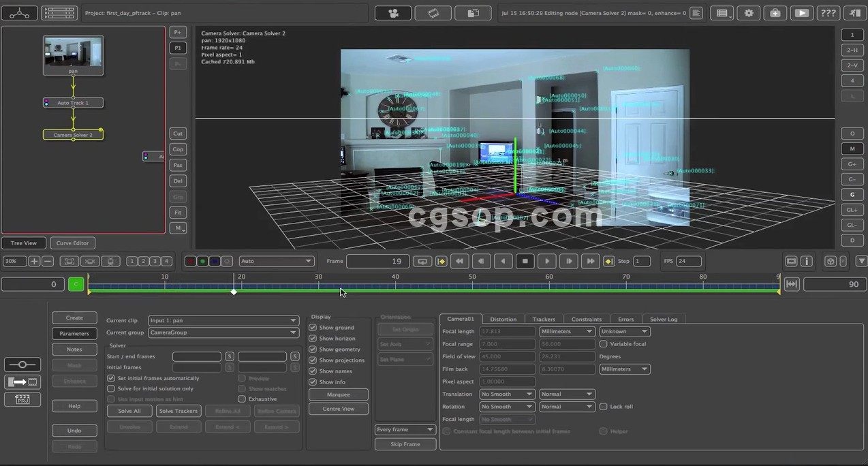Open the film clip view icon
This screenshot has width=868, height=466.
click(433, 13)
